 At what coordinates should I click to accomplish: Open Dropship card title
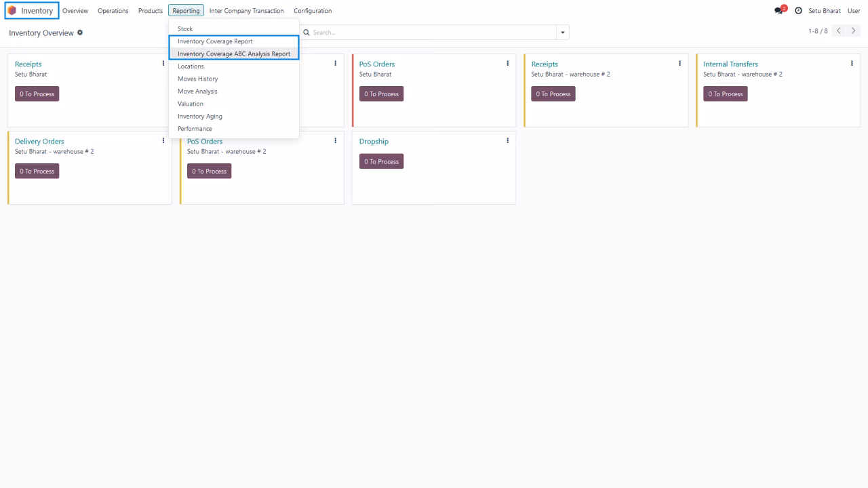click(374, 142)
